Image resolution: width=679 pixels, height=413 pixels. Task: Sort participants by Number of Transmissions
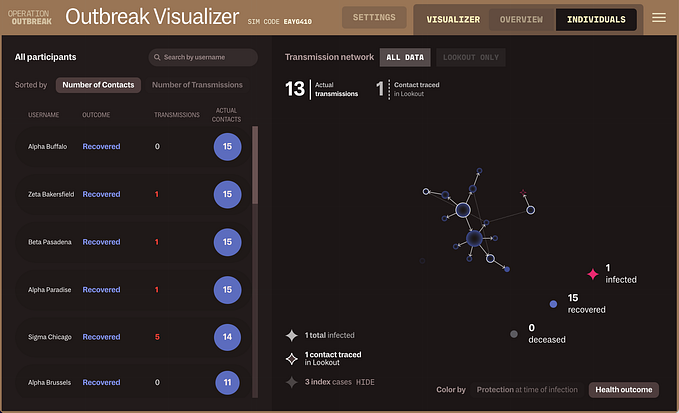point(197,85)
